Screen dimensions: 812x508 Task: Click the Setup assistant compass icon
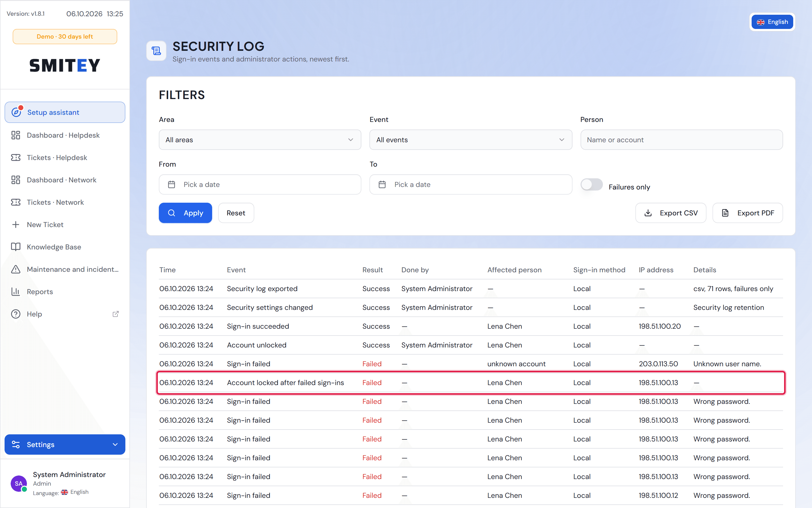pyautogui.click(x=16, y=112)
